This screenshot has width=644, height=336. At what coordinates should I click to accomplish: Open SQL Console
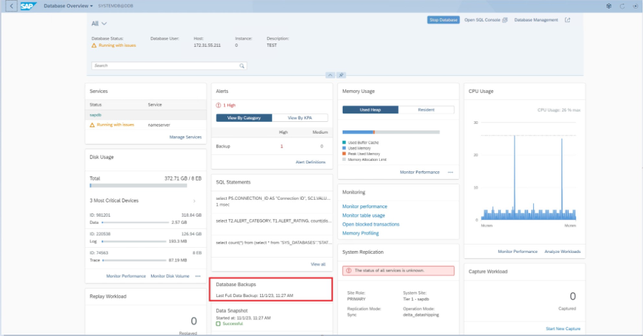pos(483,20)
